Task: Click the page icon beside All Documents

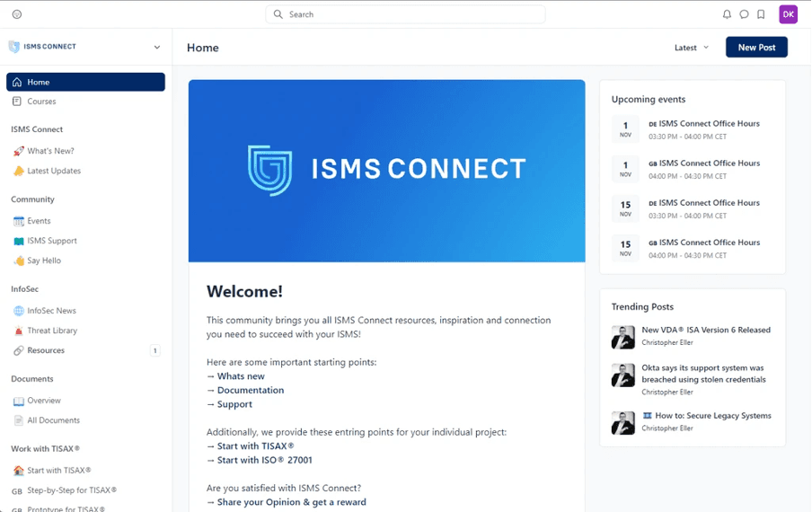Action: coord(19,420)
